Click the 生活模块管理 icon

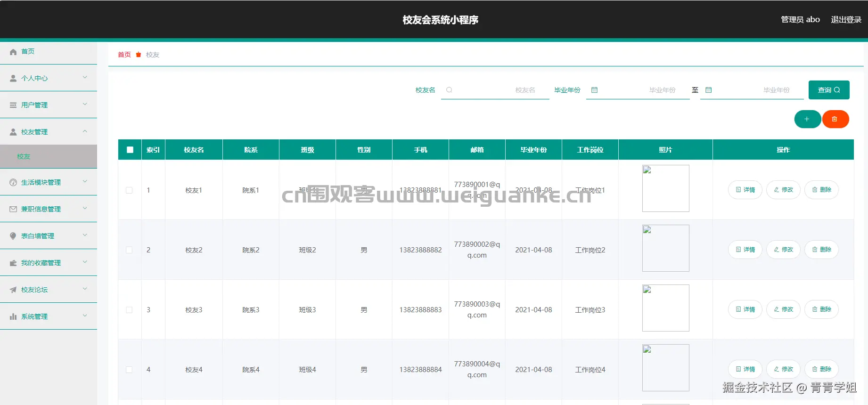pyautogui.click(x=13, y=183)
